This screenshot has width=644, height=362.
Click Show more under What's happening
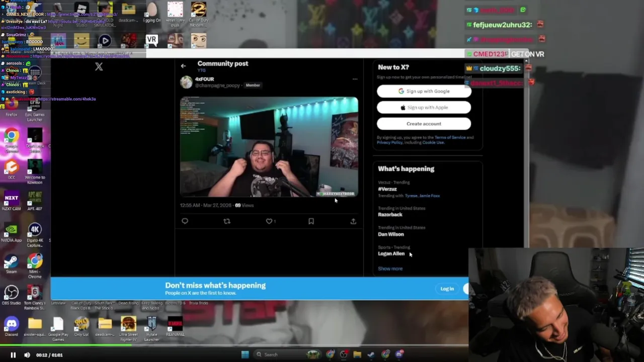tap(390, 268)
